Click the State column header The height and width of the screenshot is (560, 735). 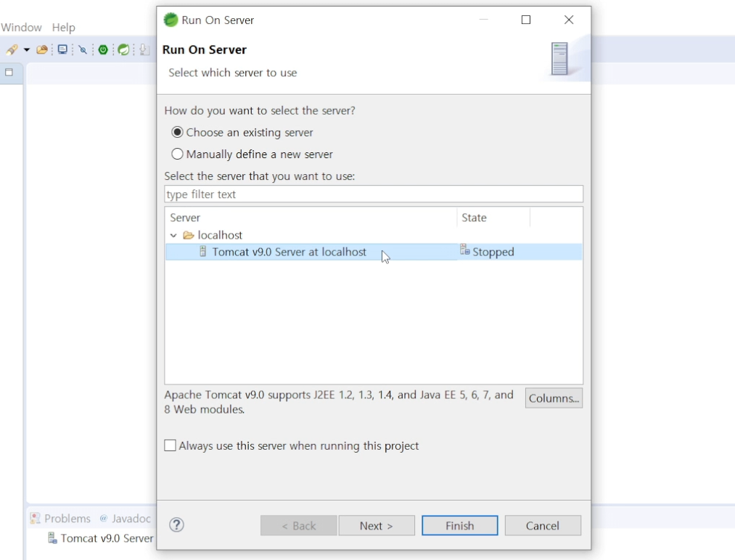[493, 218]
